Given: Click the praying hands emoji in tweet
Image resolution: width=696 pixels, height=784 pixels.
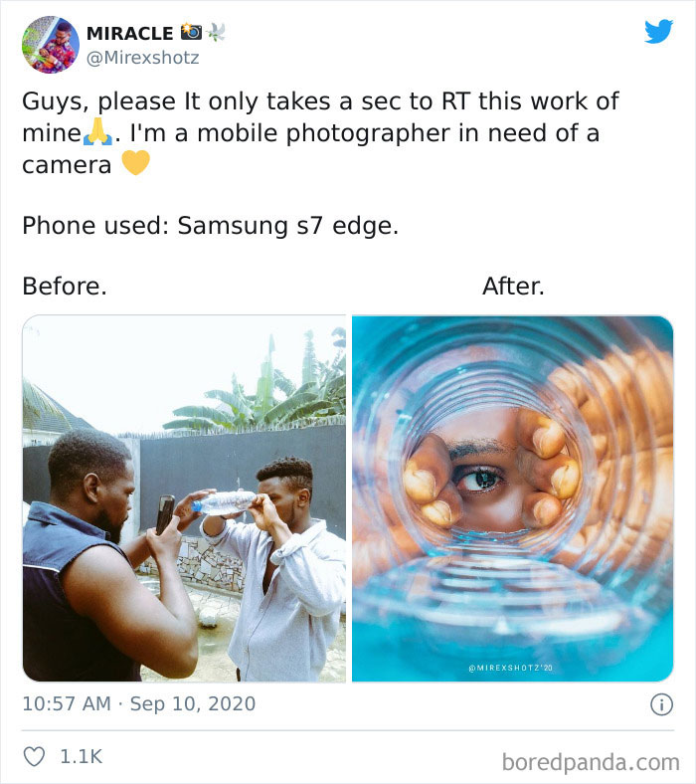Looking at the screenshot, I should (97, 132).
